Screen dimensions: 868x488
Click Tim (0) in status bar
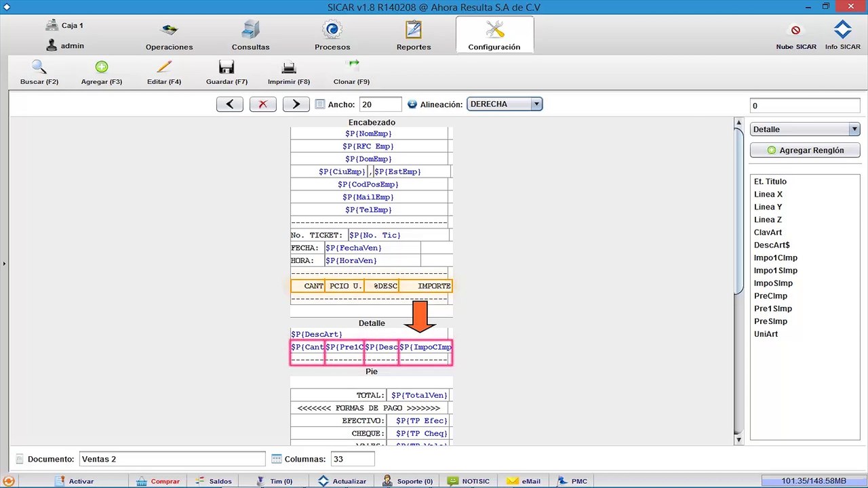(274, 481)
